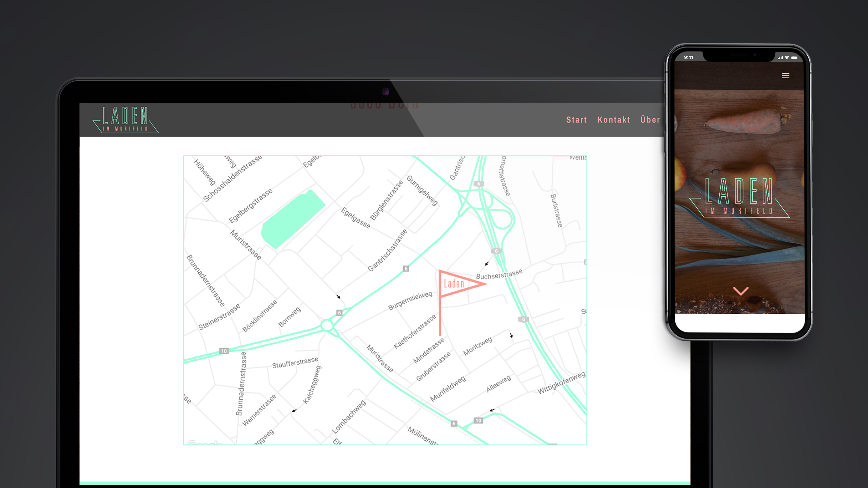Click the Moritzweg street label
This screenshot has height=488, width=868.
coord(477,346)
